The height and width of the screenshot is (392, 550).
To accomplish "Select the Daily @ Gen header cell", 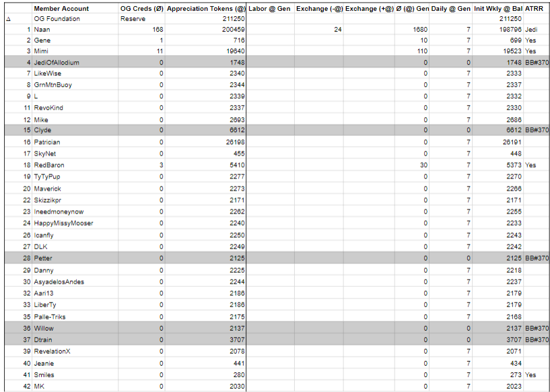I will pyautogui.click(x=451, y=9).
